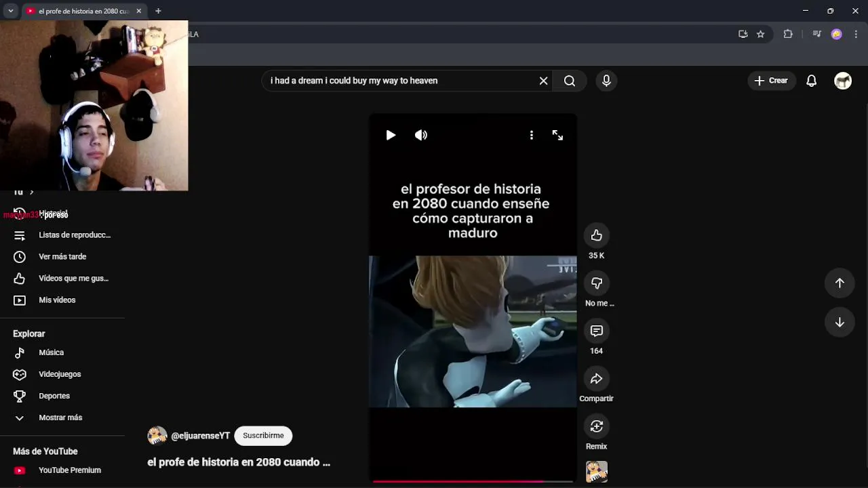
Task: Open the Remix option
Action: click(597, 426)
